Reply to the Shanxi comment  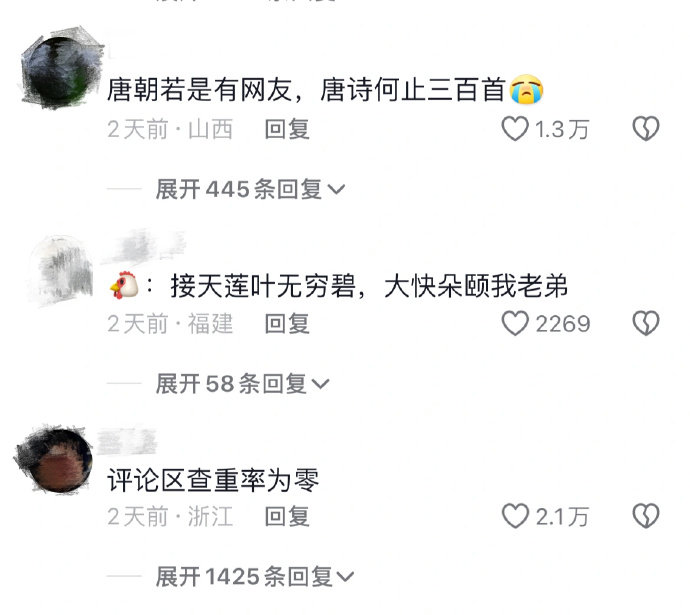point(287,129)
